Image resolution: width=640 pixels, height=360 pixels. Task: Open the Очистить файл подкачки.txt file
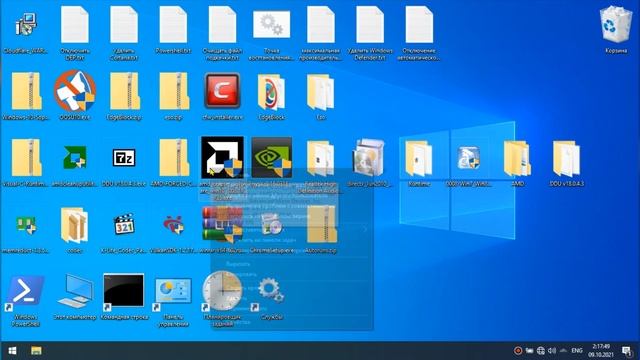[x=222, y=25]
